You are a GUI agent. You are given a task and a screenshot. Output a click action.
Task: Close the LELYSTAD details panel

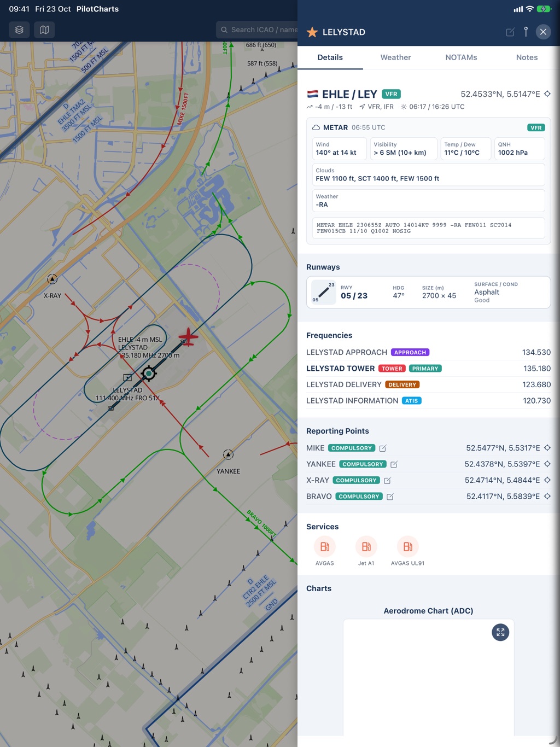pyautogui.click(x=543, y=32)
